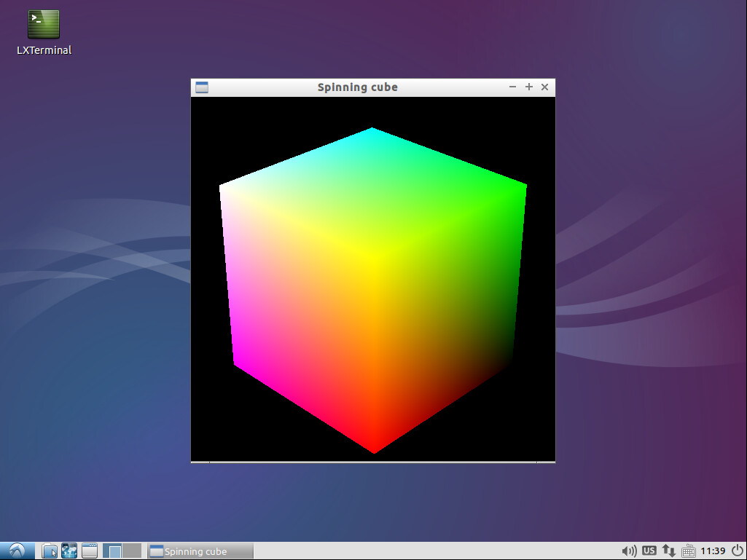Open the calendar by clicking 11:39

click(x=711, y=551)
